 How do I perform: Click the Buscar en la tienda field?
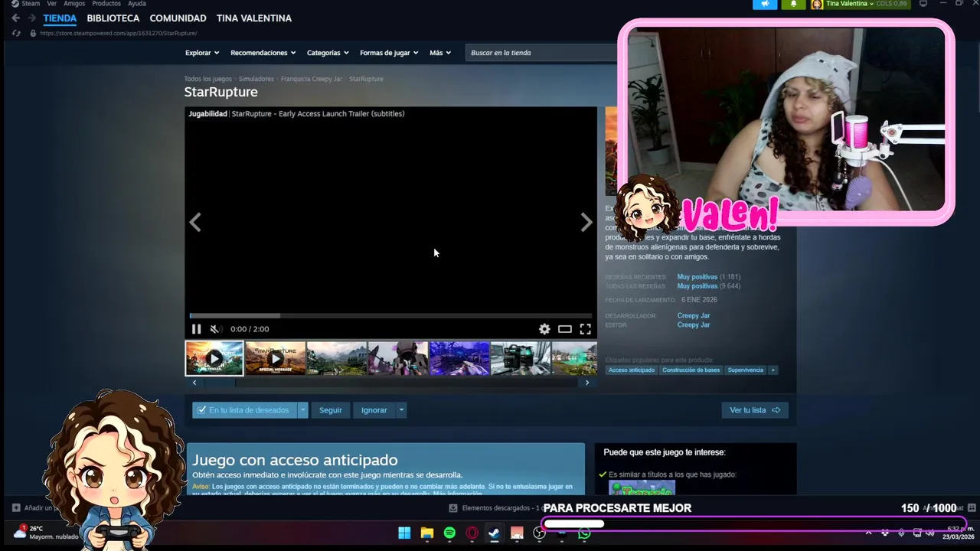pos(541,53)
